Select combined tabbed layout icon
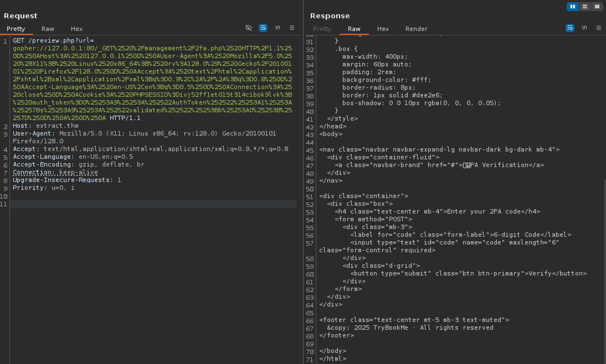606x364 pixels. click(597, 7)
